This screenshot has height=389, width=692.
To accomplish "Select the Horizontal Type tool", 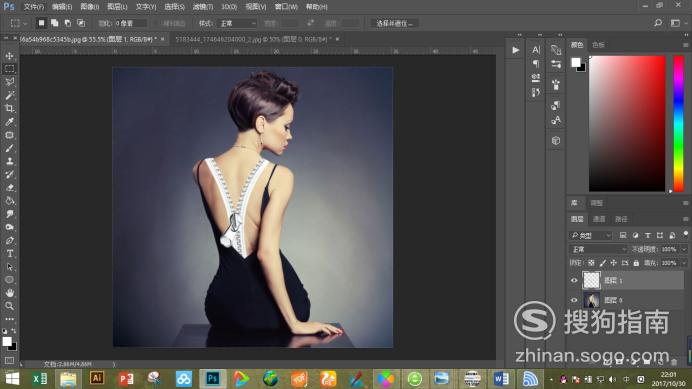I will (x=9, y=254).
